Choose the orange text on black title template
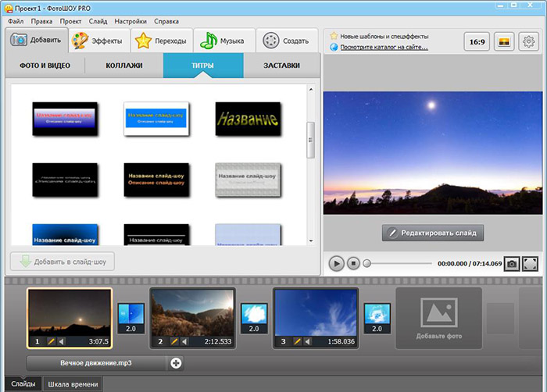 click(156, 180)
